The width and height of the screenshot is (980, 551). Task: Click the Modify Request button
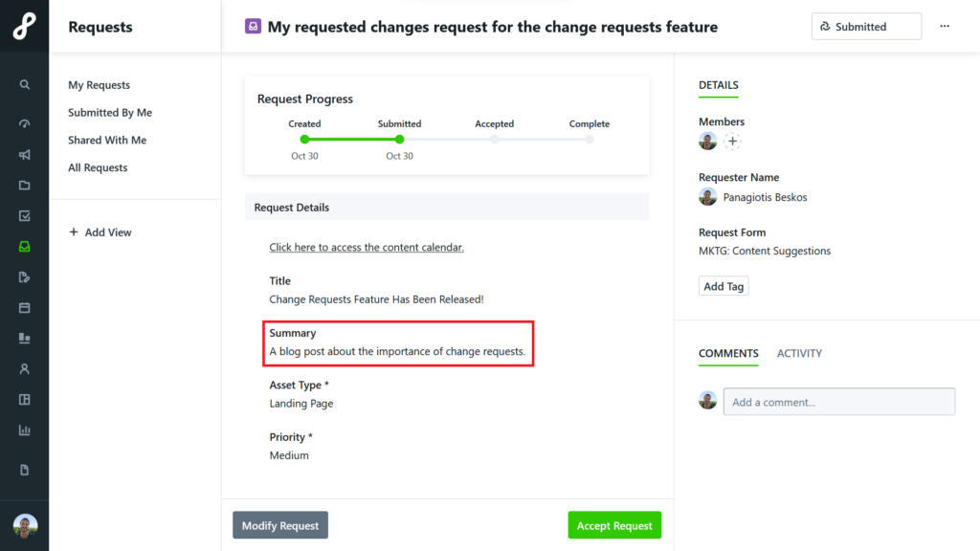click(x=280, y=525)
